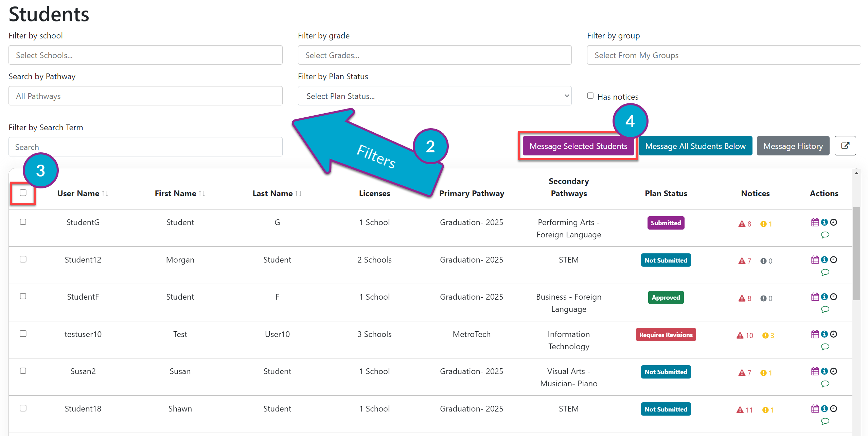Enable the Has notices checkbox
The width and height of the screenshot is (868, 436).
[590, 96]
